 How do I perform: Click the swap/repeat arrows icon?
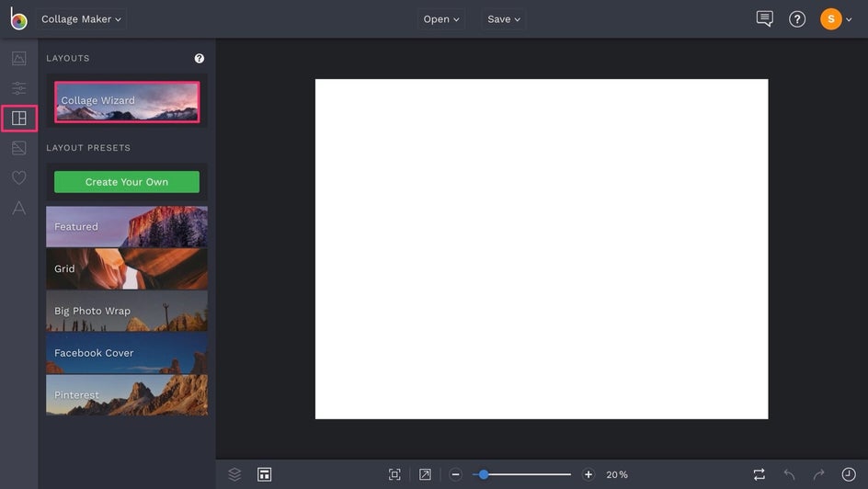pos(759,474)
